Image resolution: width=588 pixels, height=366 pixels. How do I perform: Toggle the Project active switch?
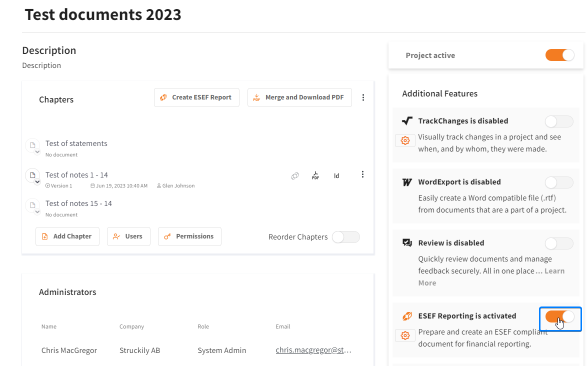pyautogui.click(x=559, y=55)
